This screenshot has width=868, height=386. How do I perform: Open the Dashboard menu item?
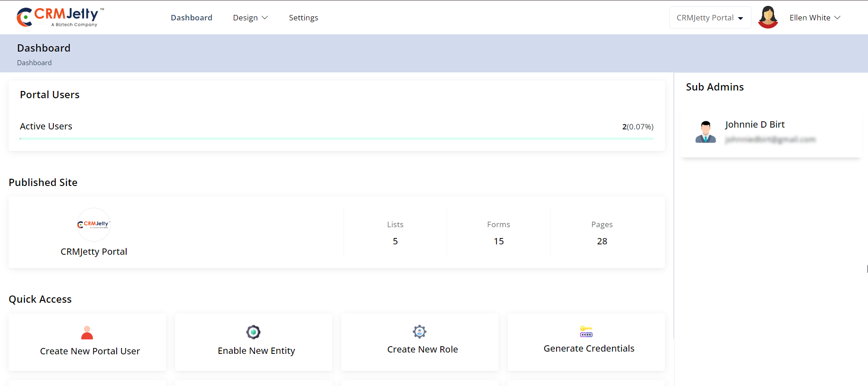(x=191, y=18)
